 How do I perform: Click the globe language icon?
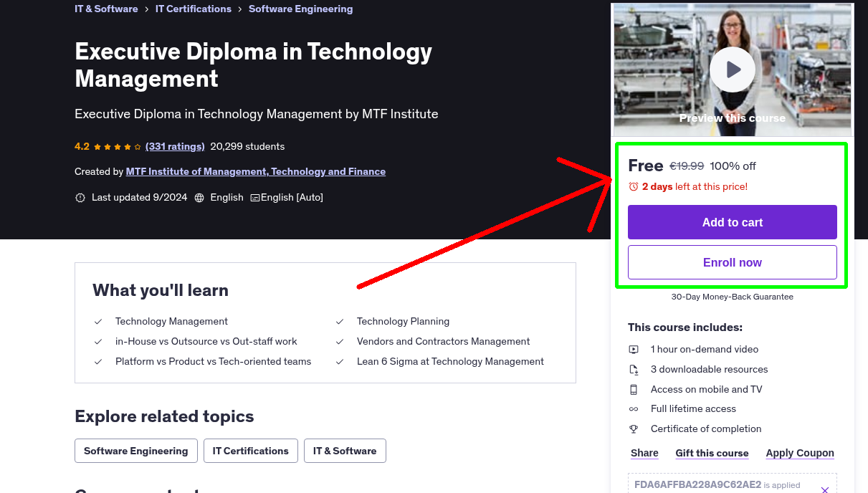(199, 198)
